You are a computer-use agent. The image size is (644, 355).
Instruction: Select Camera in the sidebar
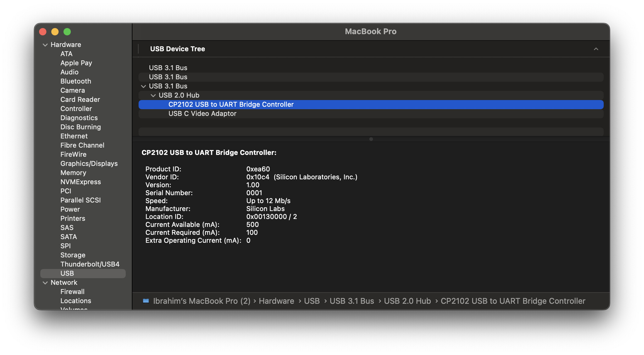72,90
